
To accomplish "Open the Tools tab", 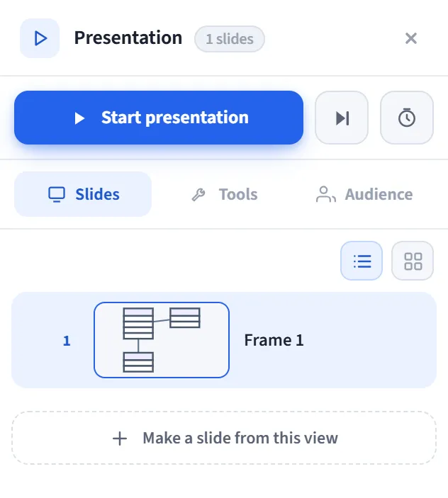I will pyautogui.click(x=224, y=194).
